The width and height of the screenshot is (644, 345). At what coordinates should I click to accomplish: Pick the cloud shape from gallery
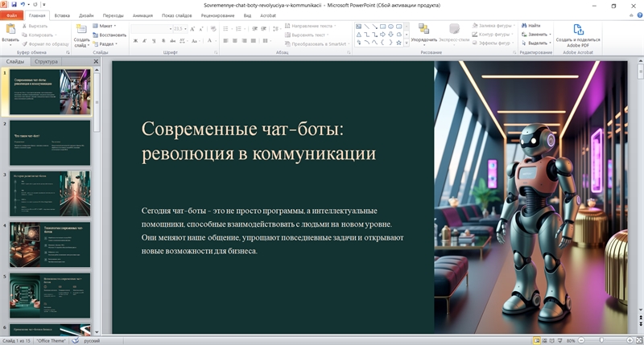tap(398, 35)
